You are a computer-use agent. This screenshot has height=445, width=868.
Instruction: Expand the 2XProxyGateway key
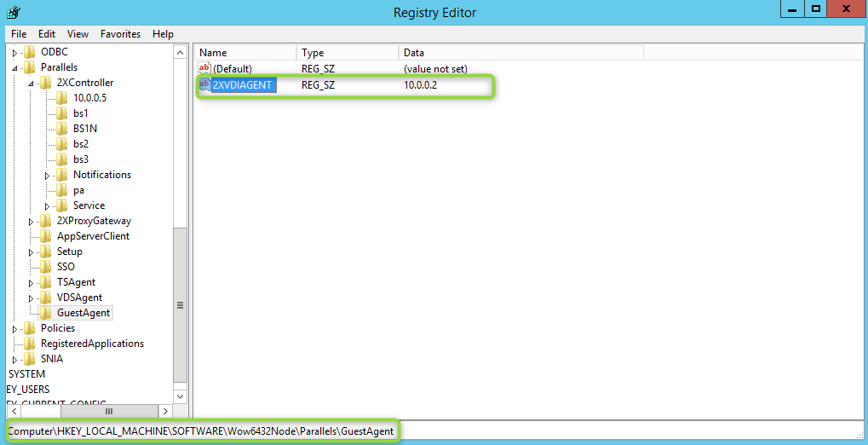pos(31,222)
